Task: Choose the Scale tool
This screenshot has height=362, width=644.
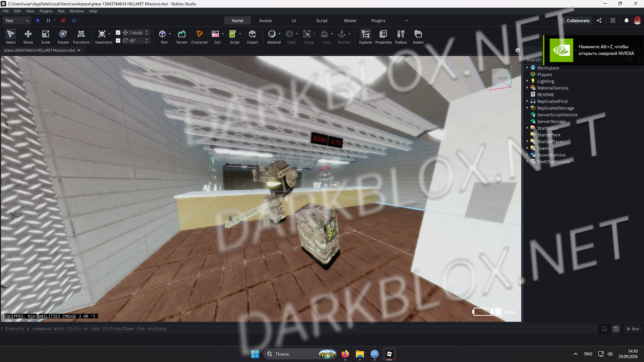Action: click(x=46, y=37)
